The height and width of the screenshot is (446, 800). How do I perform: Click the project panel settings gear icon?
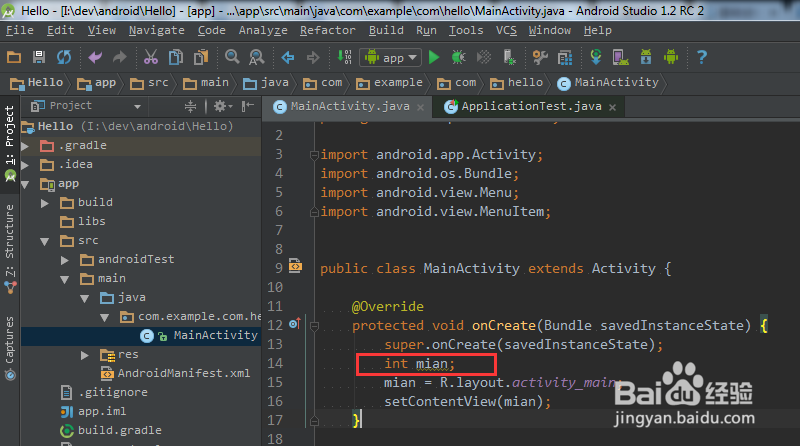click(222, 106)
